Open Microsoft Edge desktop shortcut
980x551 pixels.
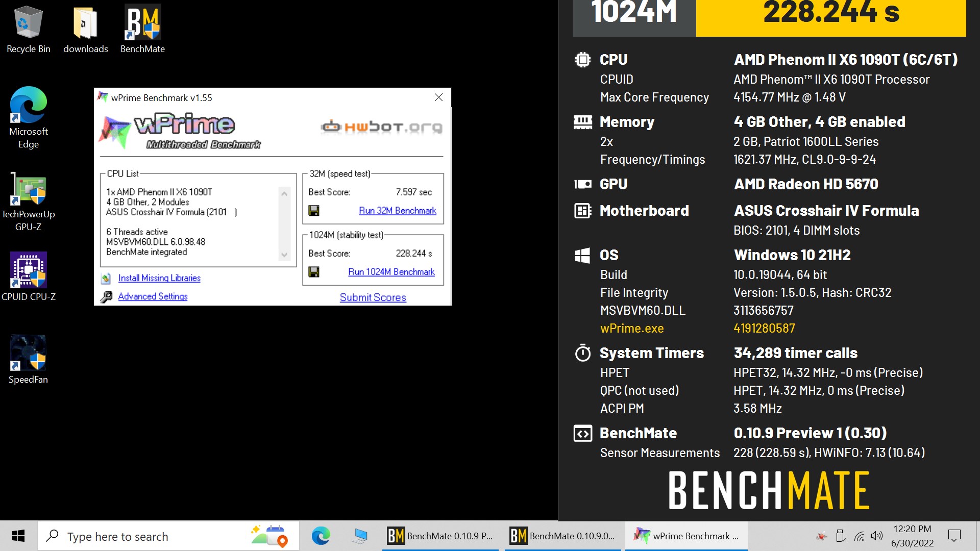28,117
